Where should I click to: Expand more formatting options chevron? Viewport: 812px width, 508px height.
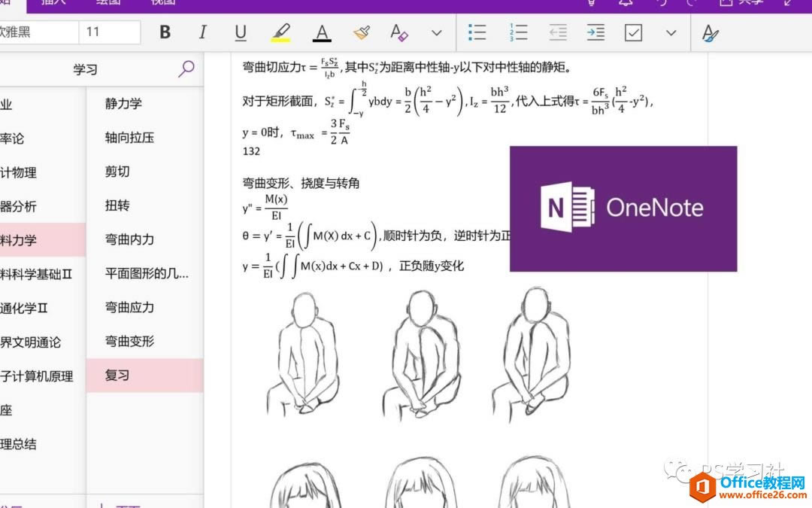click(x=435, y=32)
